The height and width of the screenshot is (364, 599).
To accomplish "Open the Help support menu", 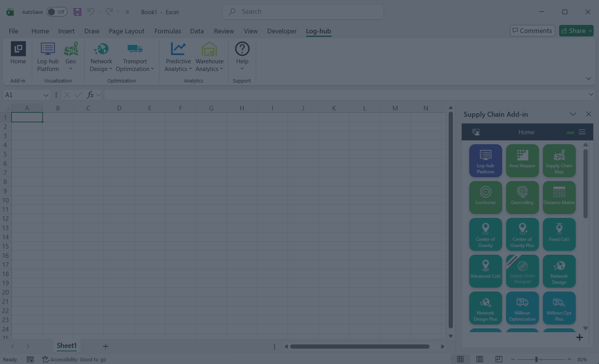I will (242, 57).
